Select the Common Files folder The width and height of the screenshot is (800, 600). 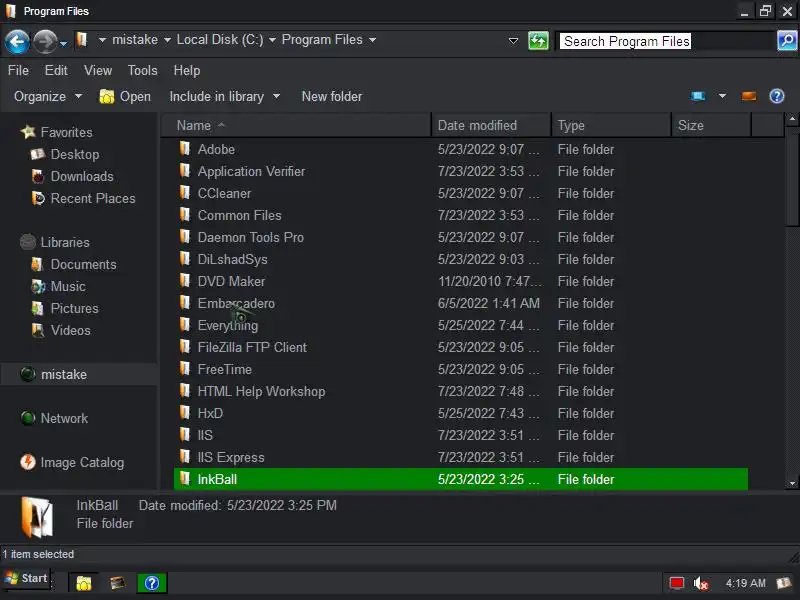[239, 215]
